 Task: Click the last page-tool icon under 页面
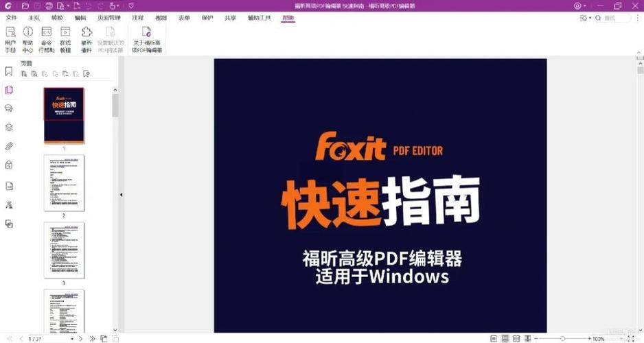click(x=87, y=74)
